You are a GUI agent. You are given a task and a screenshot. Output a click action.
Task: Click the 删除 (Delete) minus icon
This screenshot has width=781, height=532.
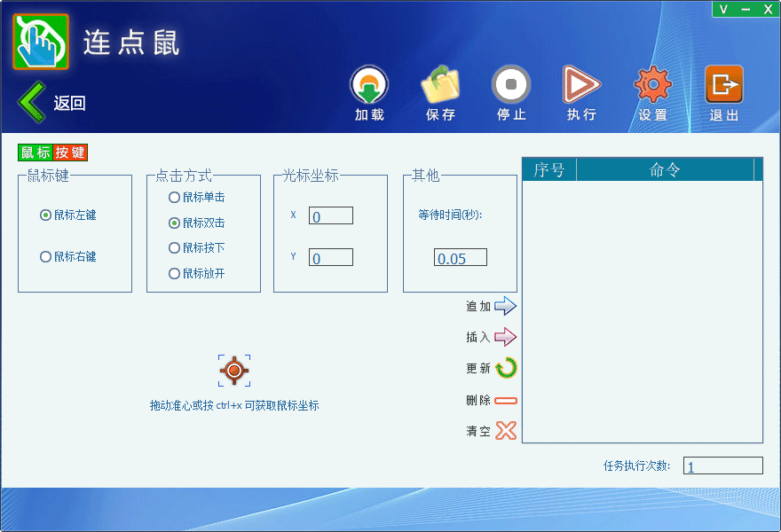506,401
